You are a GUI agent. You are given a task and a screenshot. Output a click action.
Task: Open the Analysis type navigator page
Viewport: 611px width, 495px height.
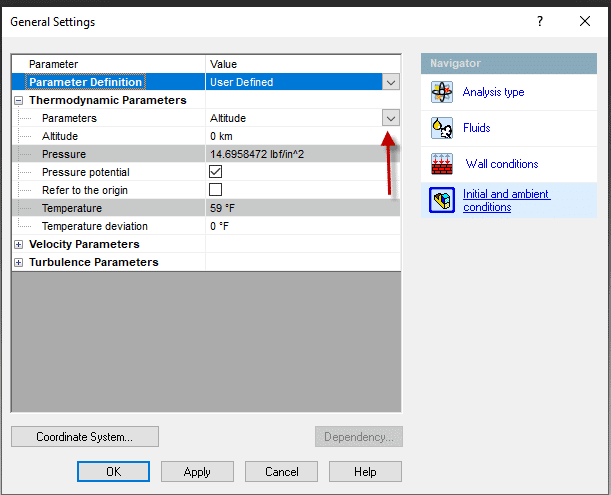493,93
